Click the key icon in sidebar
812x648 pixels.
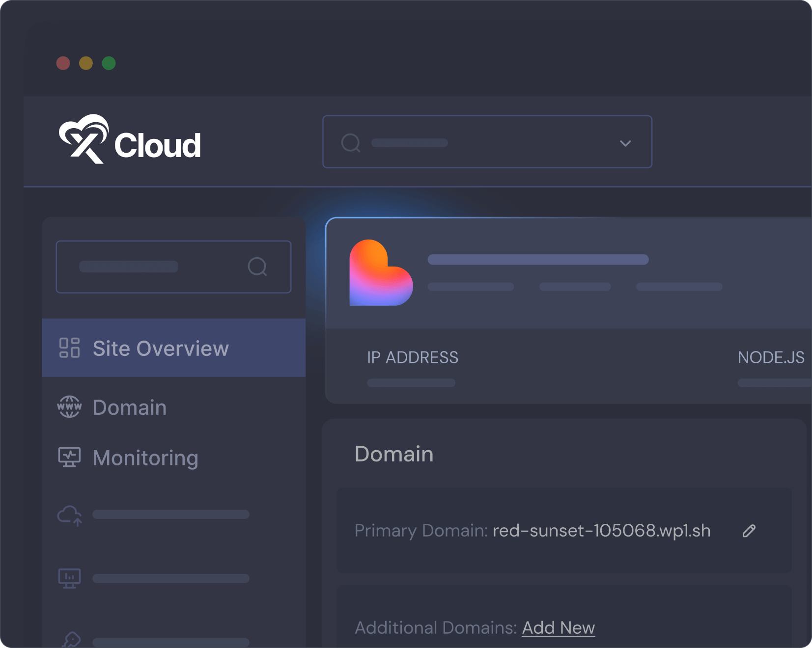coord(71,640)
